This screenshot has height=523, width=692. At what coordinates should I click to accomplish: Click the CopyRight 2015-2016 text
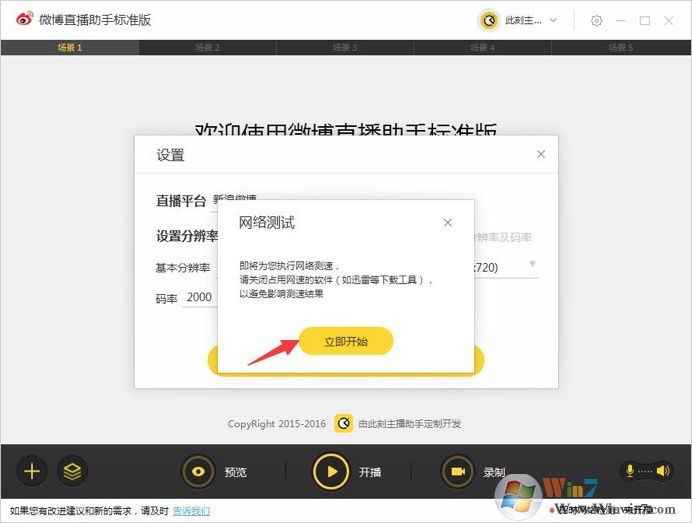pos(277,424)
